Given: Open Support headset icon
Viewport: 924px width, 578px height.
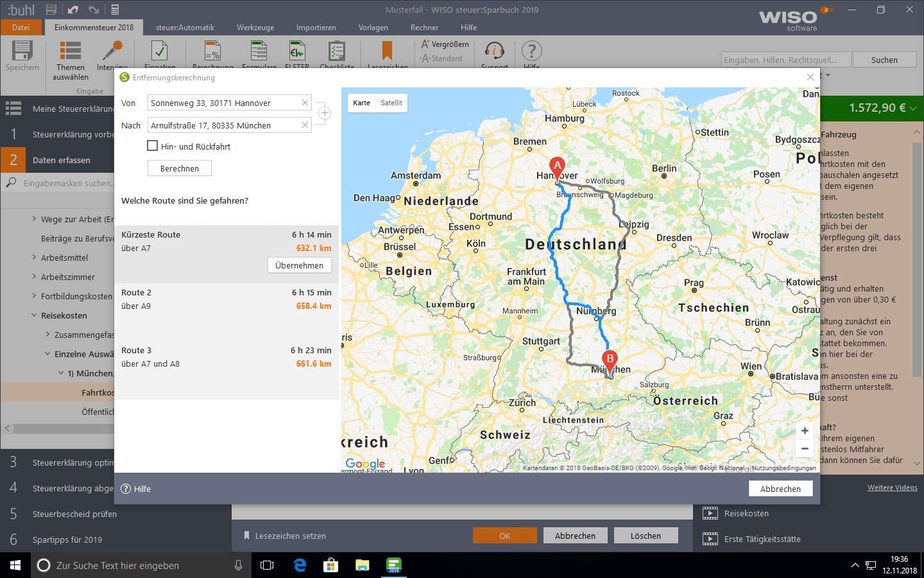Looking at the screenshot, I should 494,51.
